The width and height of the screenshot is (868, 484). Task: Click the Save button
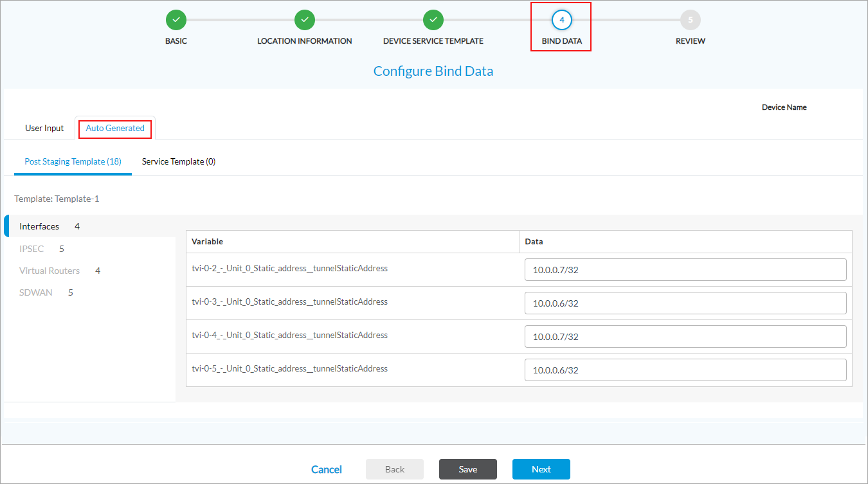[468, 469]
